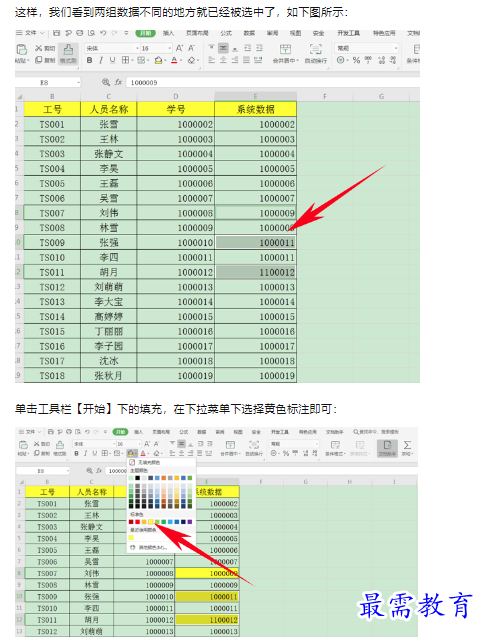The width and height of the screenshot is (481, 637).
Task: Switch to the 公式 tab in the first spreadsheet
Action: coord(226,33)
